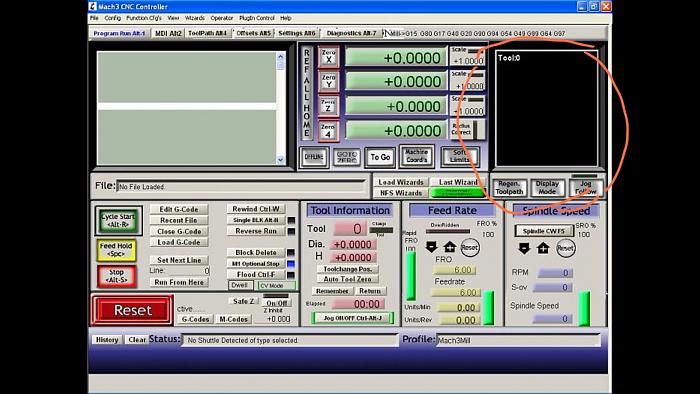Go to zero with GOTO ZERO

(x=346, y=157)
